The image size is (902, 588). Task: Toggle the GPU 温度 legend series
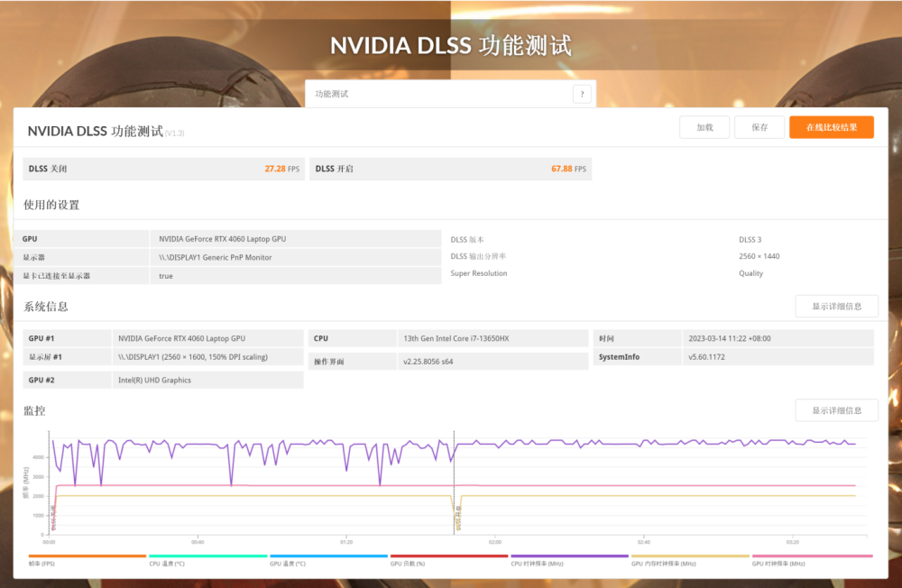328,561
